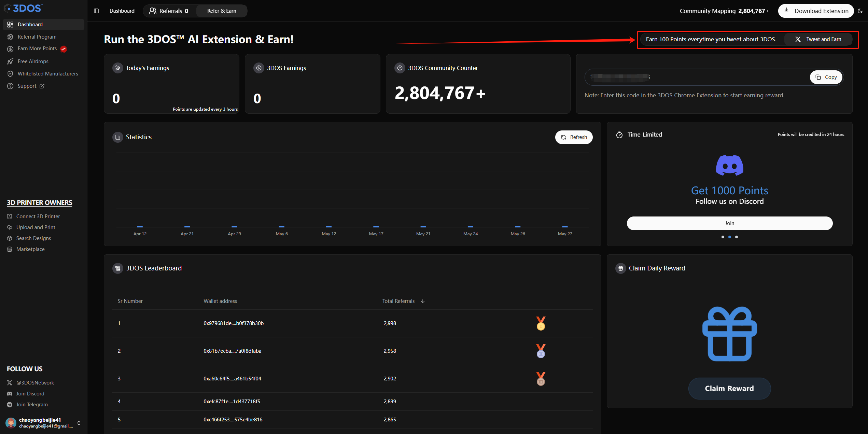The image size is (868, 434).
Task: Open Earn More Points page
Action: (37, 49)
